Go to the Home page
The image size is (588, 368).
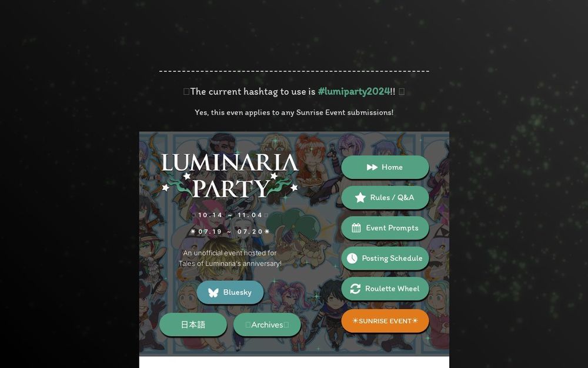(385, 167)
